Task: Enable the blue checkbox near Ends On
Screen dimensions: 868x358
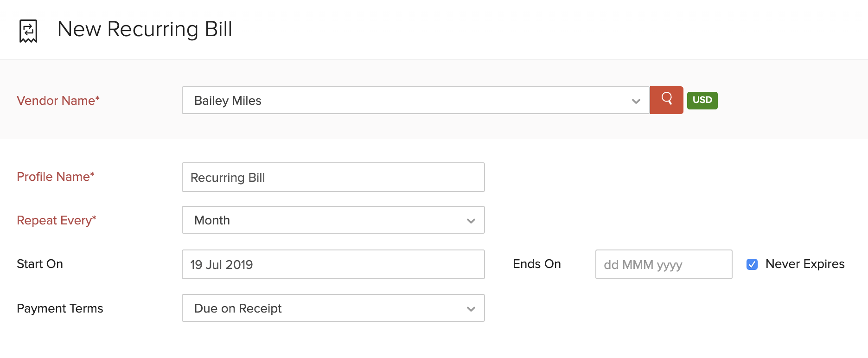Action: 752,264
